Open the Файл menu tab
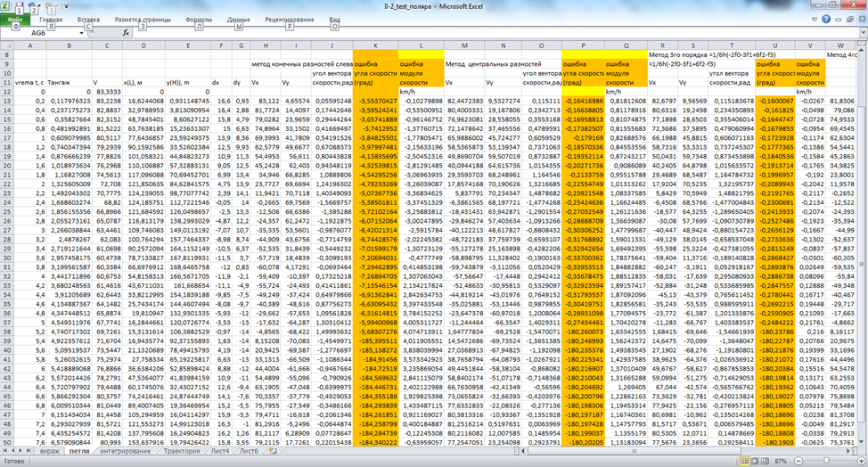Viewport: 868px width, 467px height. [x=13, y=19]
